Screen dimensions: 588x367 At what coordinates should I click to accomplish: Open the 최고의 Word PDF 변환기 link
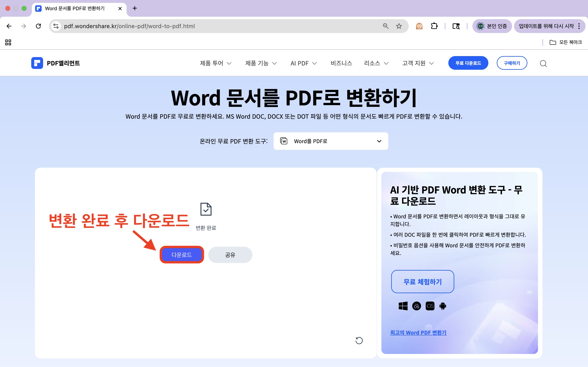(418, 333)
